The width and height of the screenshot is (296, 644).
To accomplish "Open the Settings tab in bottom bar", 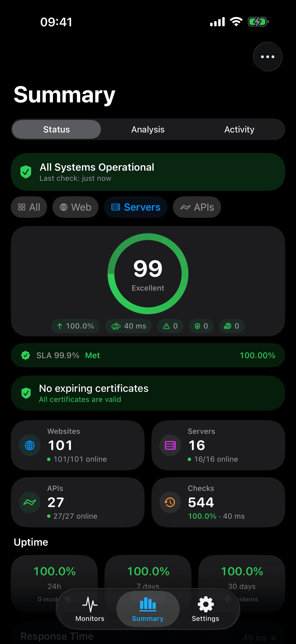I will 205,609.
